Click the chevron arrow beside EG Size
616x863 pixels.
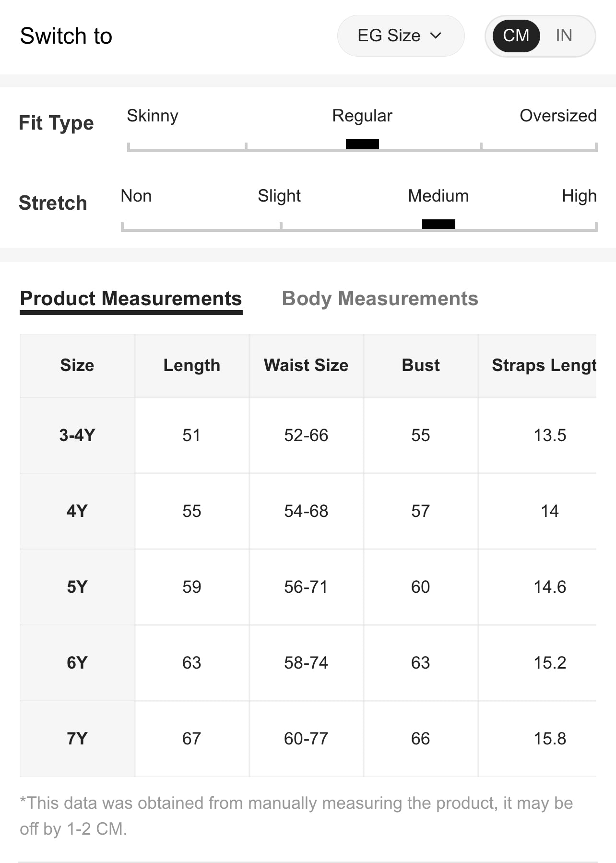click(436, 36)
